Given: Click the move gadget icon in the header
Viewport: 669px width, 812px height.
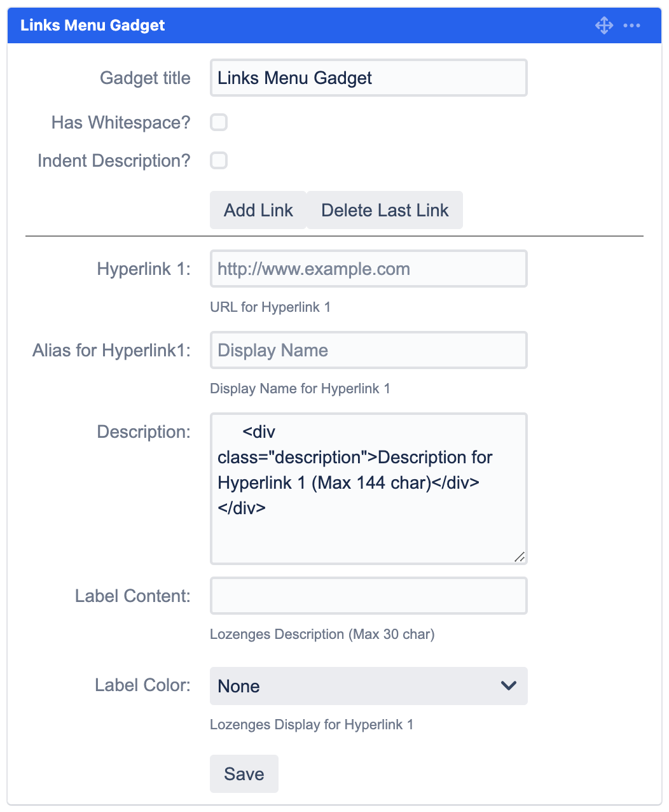Looking at the screenshot, I should click(603, 25).
